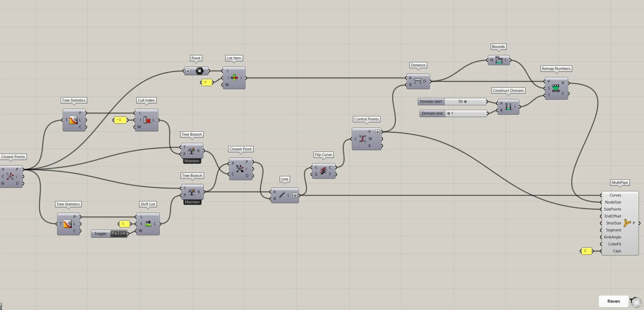
Task: Click the Point parameter hexagon X icon
Action: pyautogui.click(x=199, y=71)
